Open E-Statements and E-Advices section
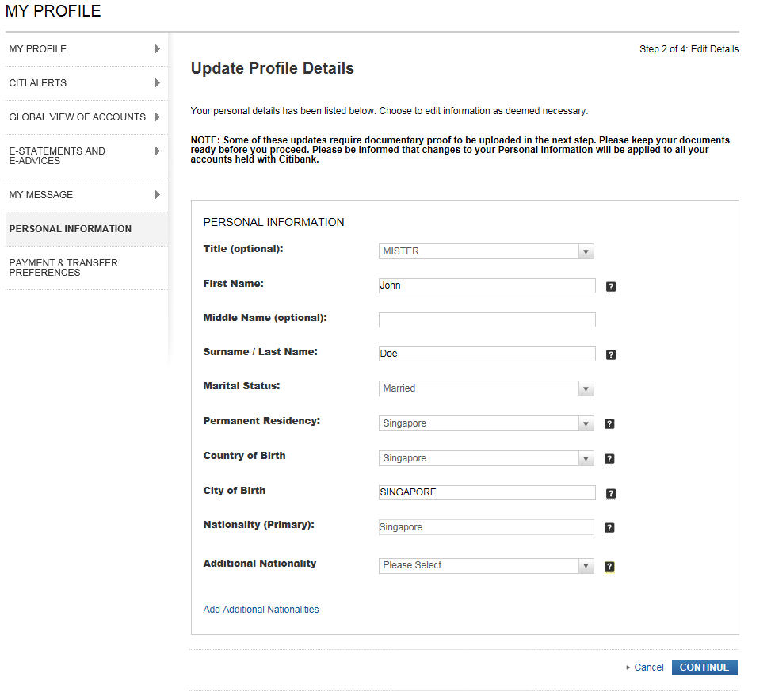 click(85, 155)
